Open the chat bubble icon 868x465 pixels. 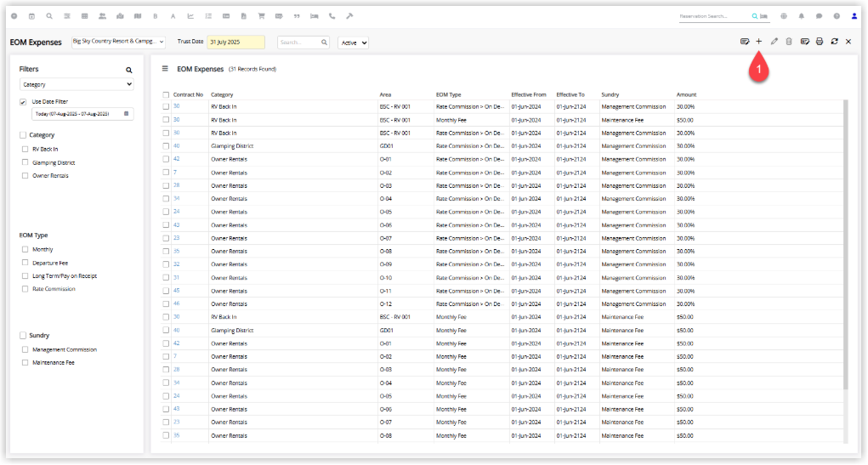[x=820, y=16]
